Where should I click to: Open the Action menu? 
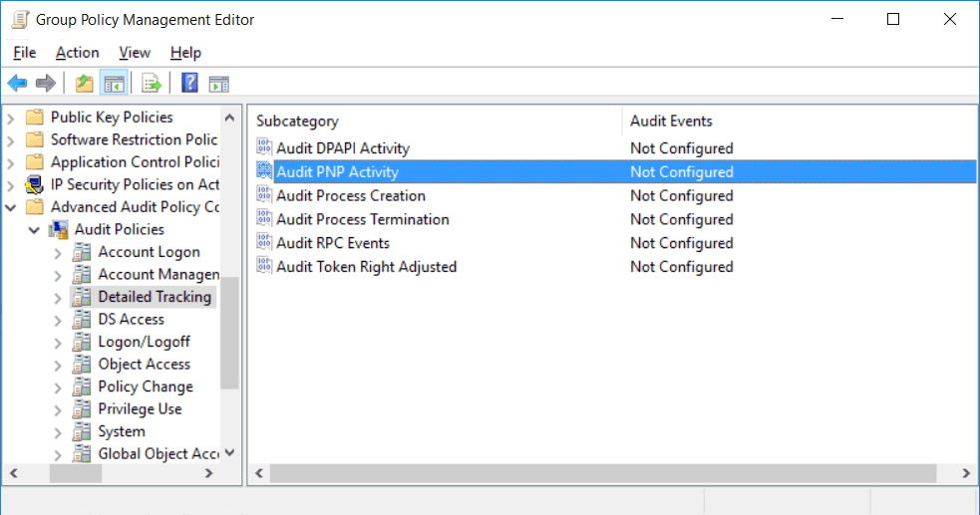pyautogui.click(x=78, y=53)
